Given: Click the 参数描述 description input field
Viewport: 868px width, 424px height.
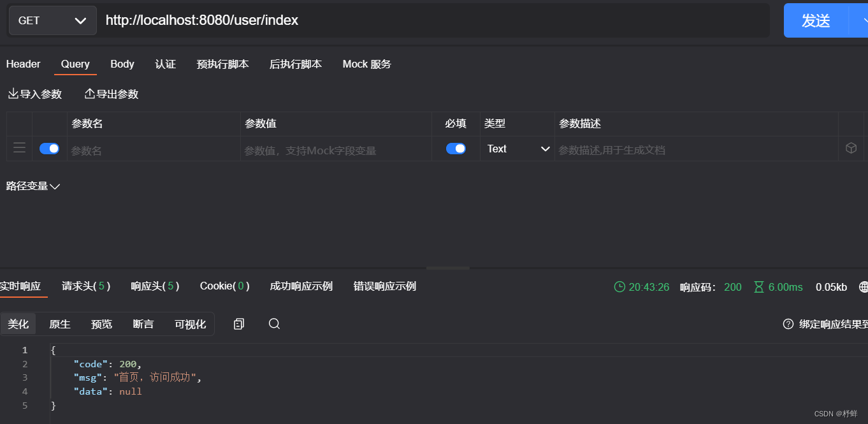Looking at the screenshot, I should click(697, 150).
